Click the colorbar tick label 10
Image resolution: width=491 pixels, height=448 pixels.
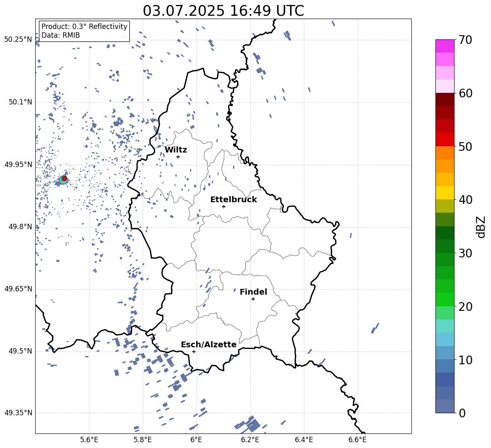click(x=465, y=360)
